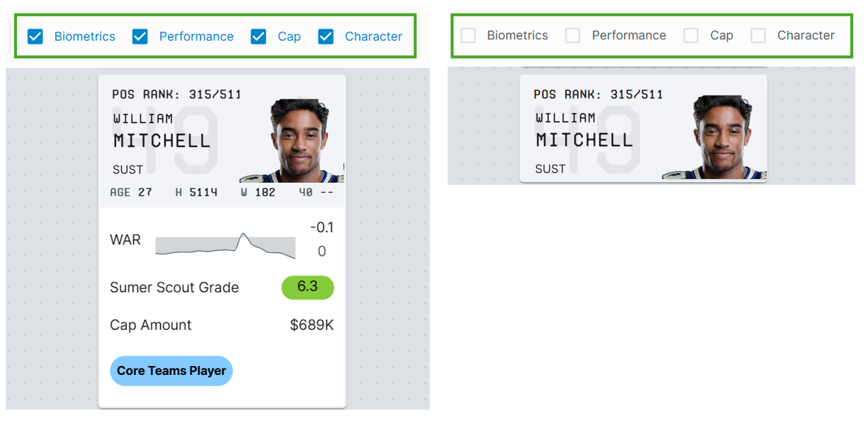This screenshot has width=868, height=423.
Task: Click player photo on collapsed card
Action: click(x=714, y=137)
